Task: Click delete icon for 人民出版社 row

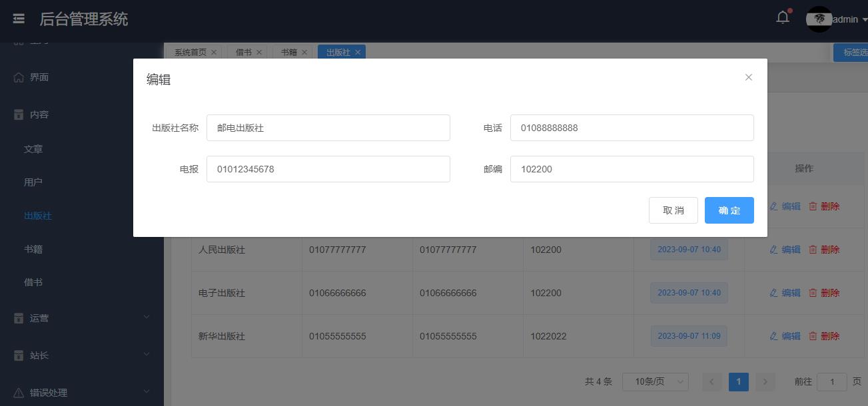Action: click(813, 250)
